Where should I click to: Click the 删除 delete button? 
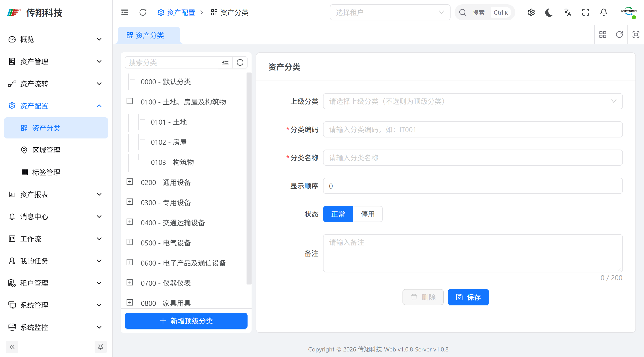click(423, 297)
